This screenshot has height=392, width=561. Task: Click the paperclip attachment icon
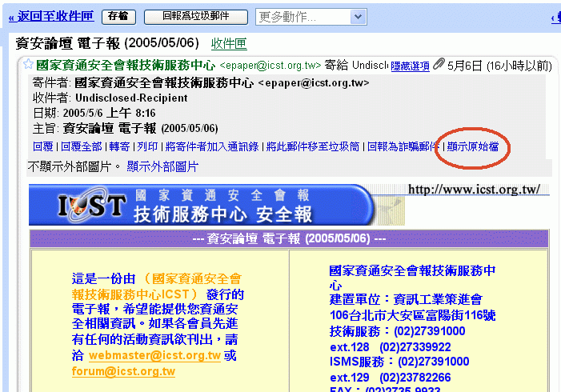click(x=439, y=65)
